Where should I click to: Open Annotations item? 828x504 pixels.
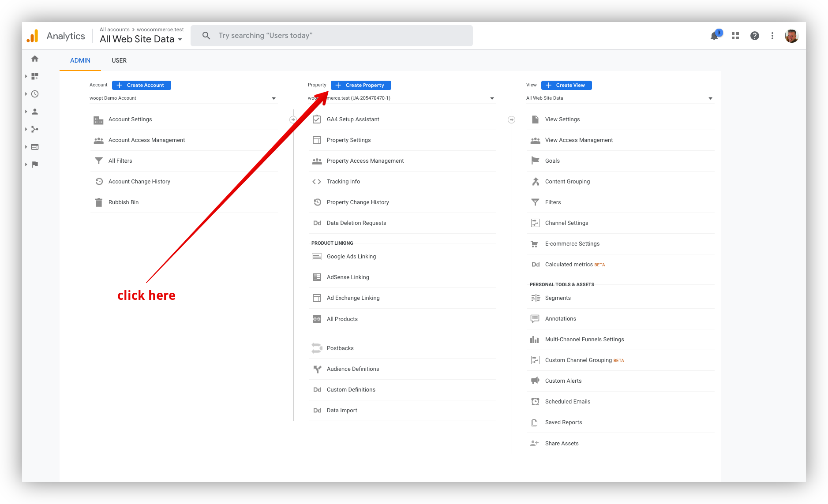point(621,319)
